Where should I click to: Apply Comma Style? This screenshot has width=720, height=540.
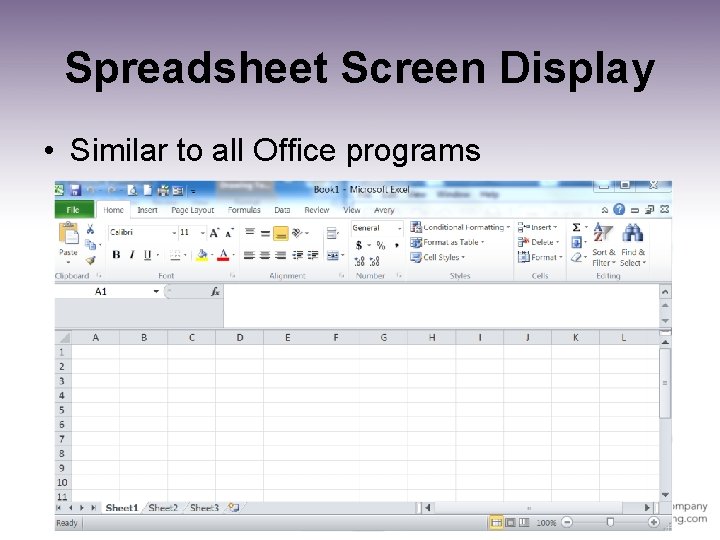pos(397,245)
